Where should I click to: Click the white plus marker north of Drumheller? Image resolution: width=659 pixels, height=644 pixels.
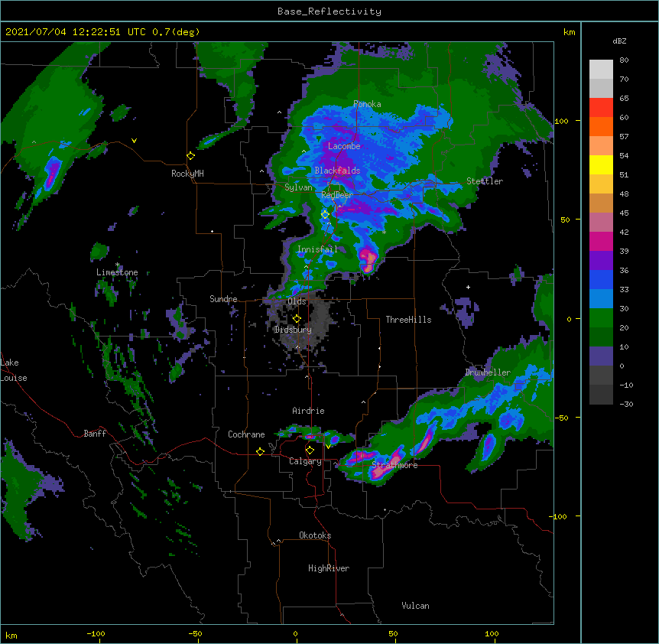pos(468,287)
